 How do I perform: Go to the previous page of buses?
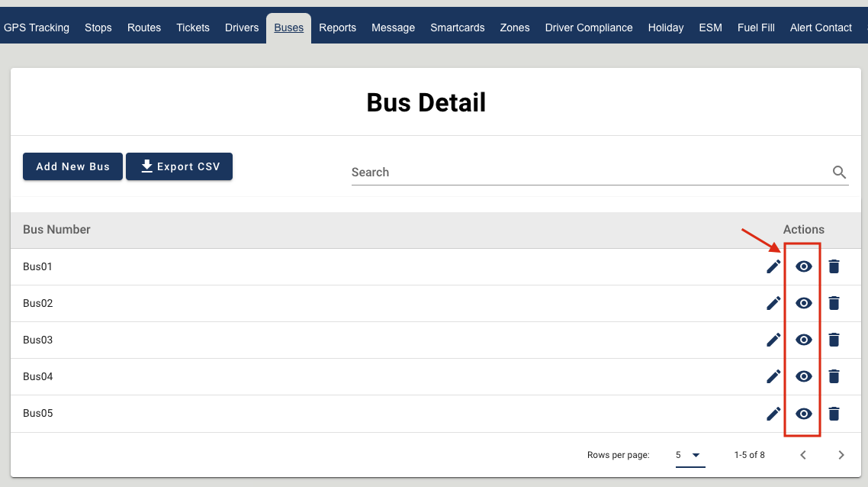[x=803, y=455]
